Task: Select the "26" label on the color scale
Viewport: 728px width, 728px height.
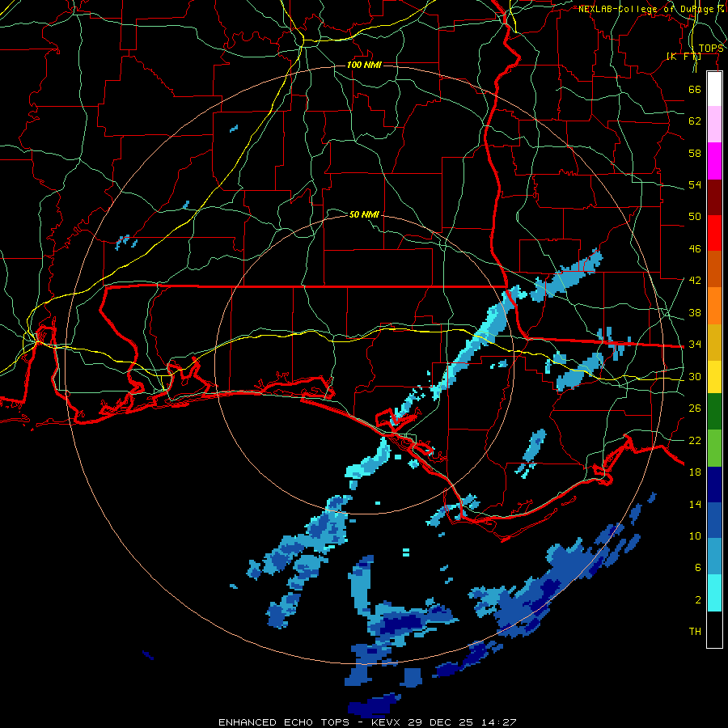Action: tap(695, 408)
